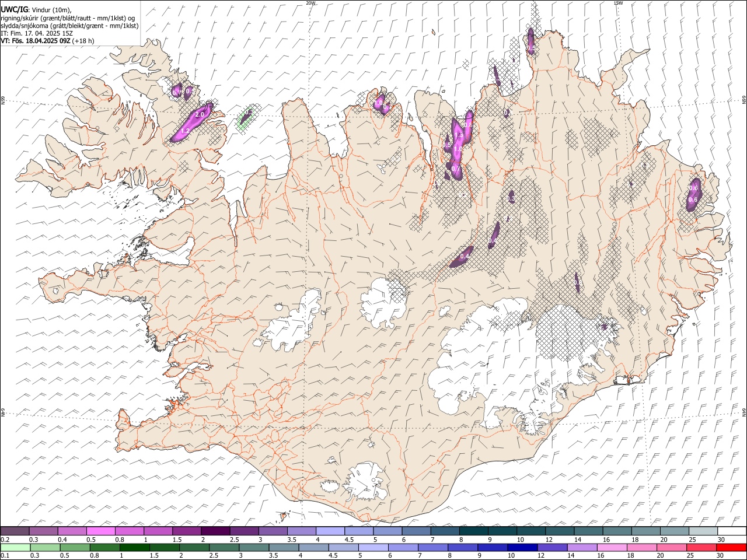Image resolution: width=747 pixels, height=560 pixels.
Task: Click the valid time 'VT: Fös. 18.04.2025 09Z'
Action: pos(36,41)
